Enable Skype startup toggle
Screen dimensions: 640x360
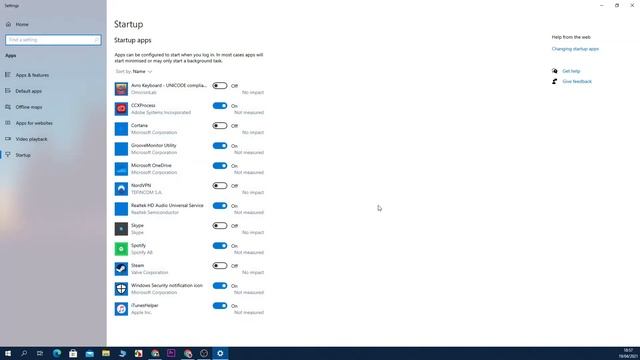tap(220, 226)
